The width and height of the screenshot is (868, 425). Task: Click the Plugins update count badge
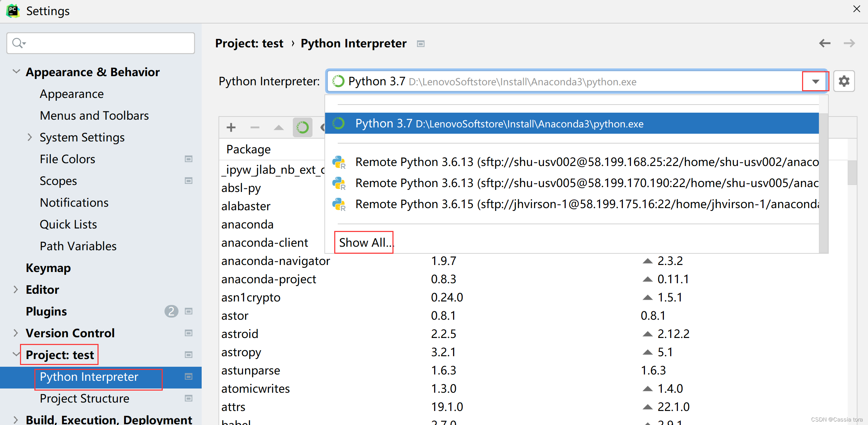pos(171,311)
